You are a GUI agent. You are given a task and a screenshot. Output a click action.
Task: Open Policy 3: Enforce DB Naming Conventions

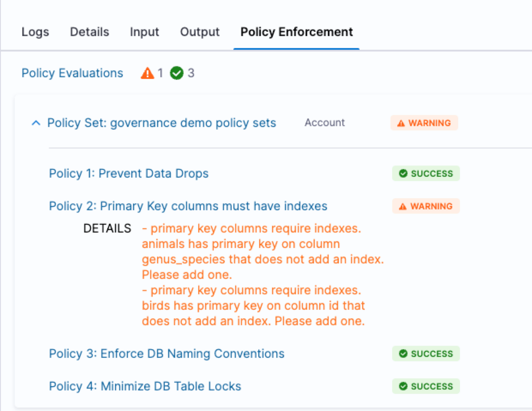166,354
